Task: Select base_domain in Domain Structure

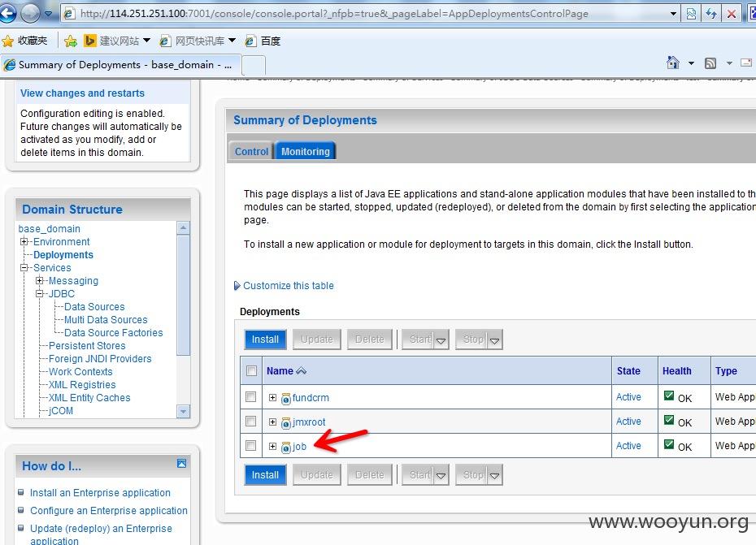Action: click(49, 228)
